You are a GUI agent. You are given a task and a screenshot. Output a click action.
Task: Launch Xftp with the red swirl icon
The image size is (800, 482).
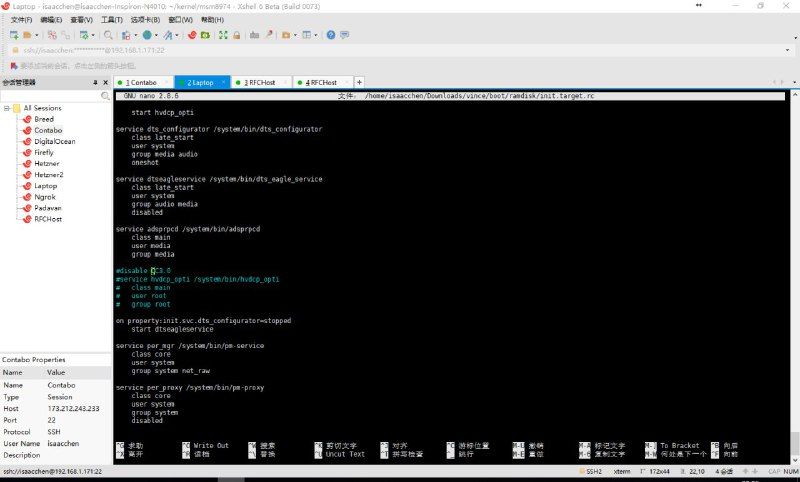pyautogui.click(x=192, y=35)
